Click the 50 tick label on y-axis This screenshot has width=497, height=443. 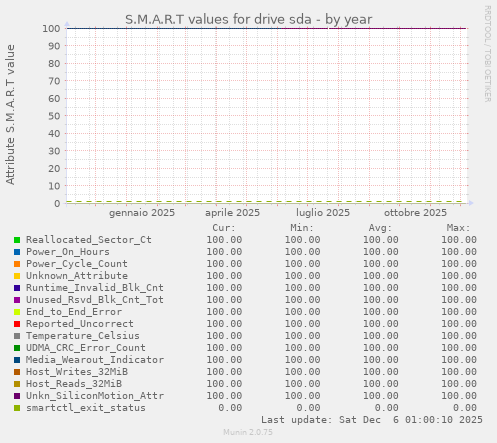(54, 116)
